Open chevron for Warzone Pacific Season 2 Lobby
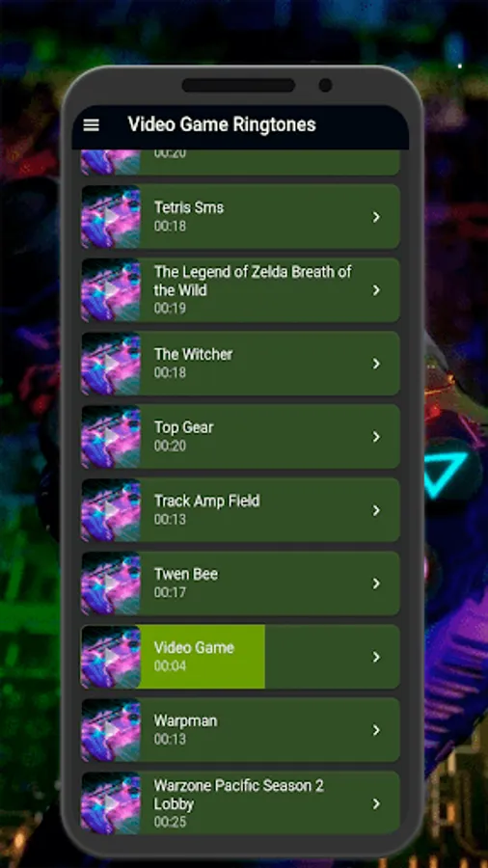 [376, 803]
